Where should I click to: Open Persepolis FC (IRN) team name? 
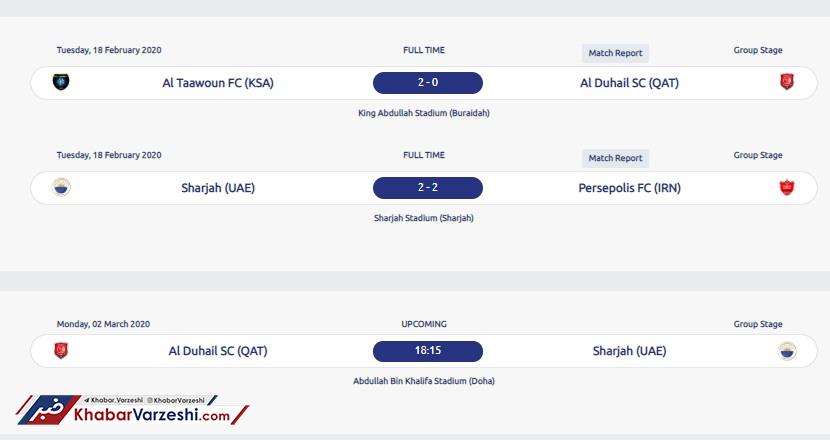[629, 188]
